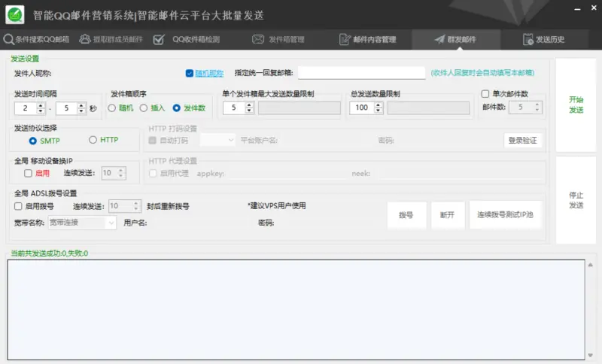Click the log scrollbar up arrow
602x364 pixels.
point(591,265)
